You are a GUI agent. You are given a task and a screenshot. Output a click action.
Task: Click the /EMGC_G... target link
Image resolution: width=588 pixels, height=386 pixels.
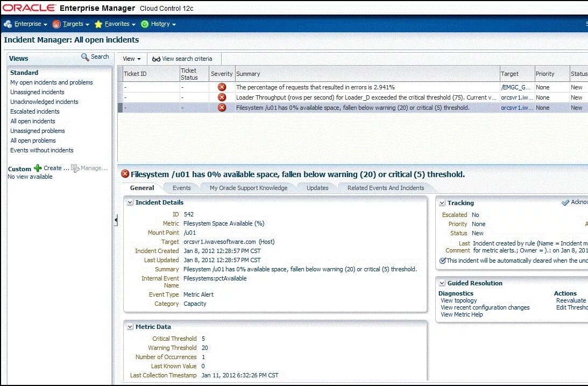515,87
